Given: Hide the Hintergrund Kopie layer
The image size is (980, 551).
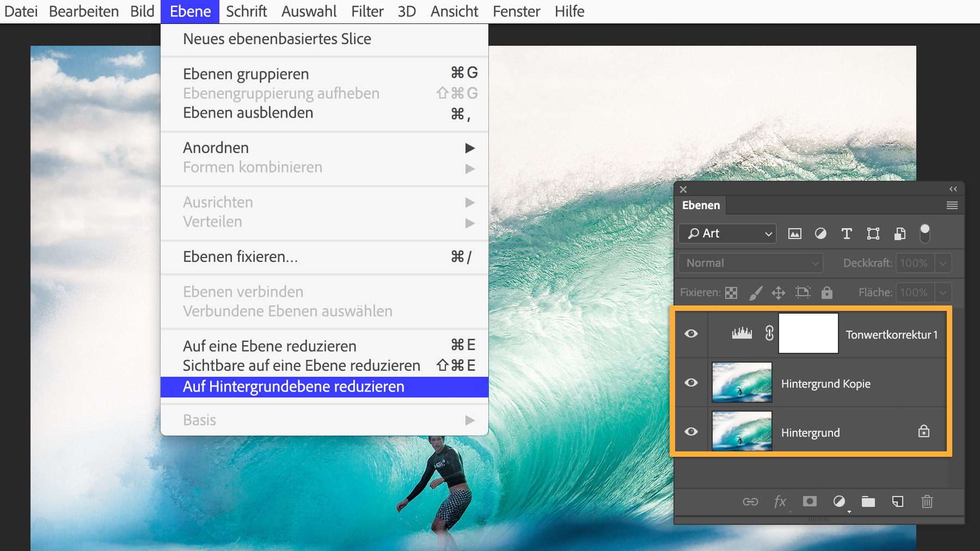Looking at the screenshot, I should click(x=691, y=382).
